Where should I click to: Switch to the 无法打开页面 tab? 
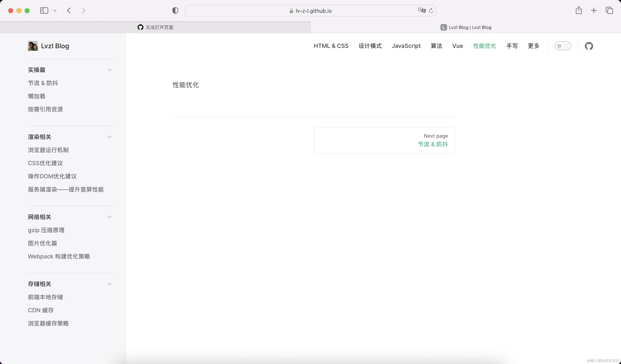coord(155,27)
